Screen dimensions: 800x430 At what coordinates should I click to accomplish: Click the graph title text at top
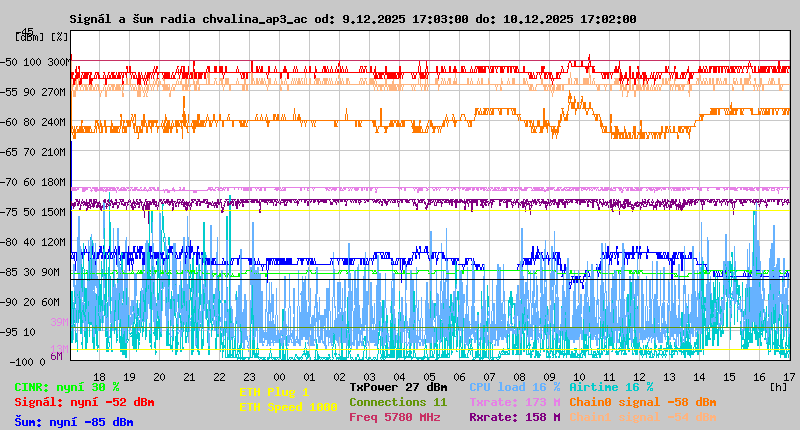(352, 19)
